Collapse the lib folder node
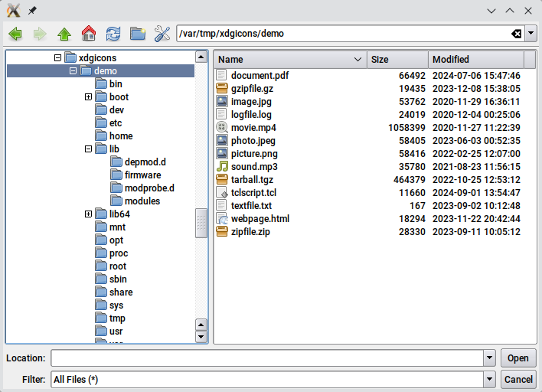 [x=88, y=149]
